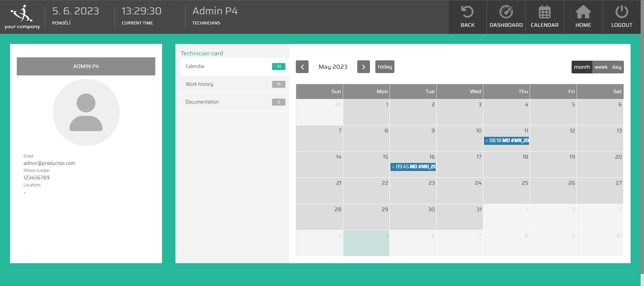Switch calendar to week view

pyautogui.click(x=601, y=67)
